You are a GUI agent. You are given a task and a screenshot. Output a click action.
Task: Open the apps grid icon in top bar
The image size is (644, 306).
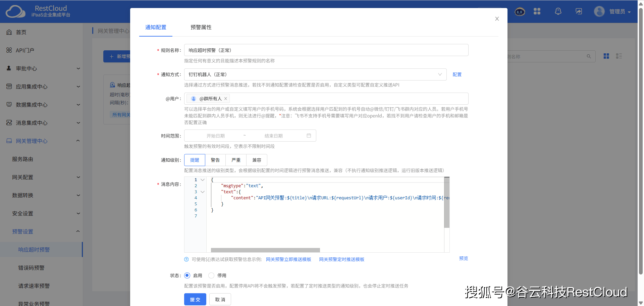click(x=537, y=11)
